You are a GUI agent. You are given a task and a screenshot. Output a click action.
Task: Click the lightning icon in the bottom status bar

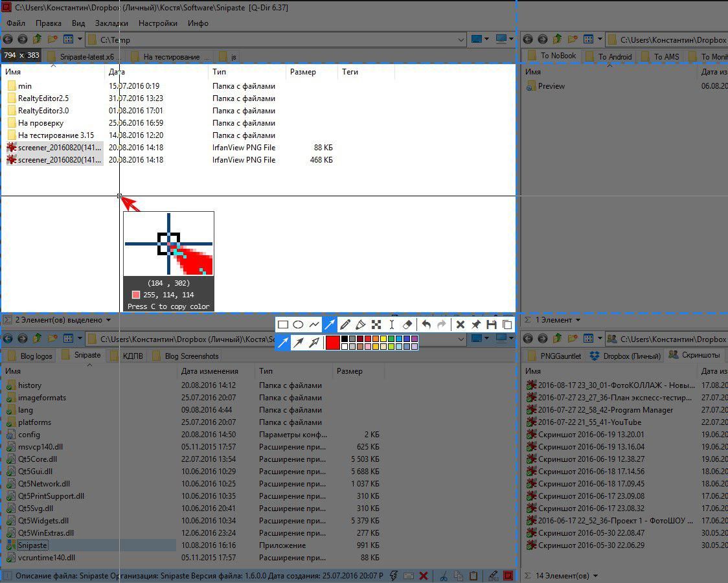click(x=394, y=576)
